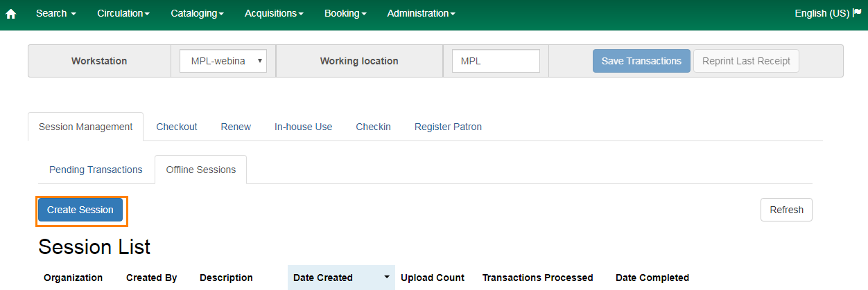Image resolution: width=868 pixels, height=290 pixels.
Task: Click the Home icon in navbar
Action: pos(10,14)
